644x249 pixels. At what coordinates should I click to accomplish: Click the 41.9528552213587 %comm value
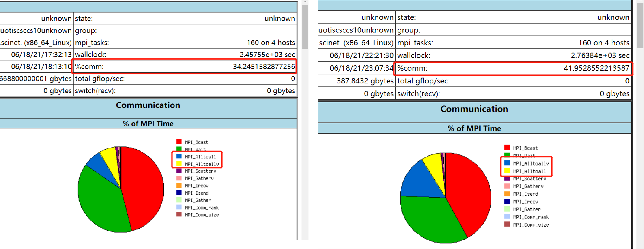(x=596, y=68)
